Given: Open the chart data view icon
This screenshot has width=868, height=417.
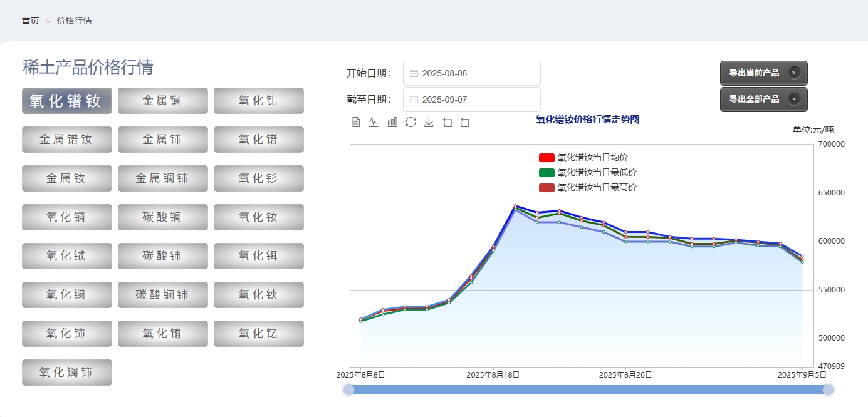Looking at the screenshot, I should (x=356, y=122).
